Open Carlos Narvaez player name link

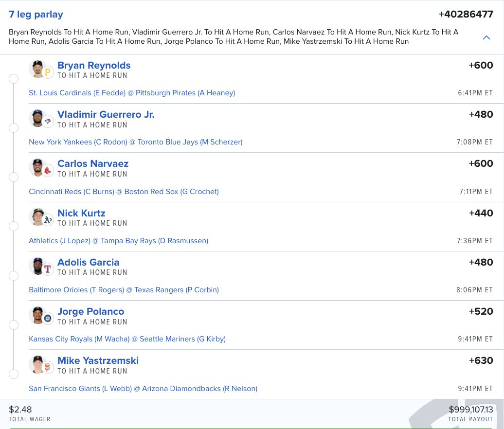point(93,164)
